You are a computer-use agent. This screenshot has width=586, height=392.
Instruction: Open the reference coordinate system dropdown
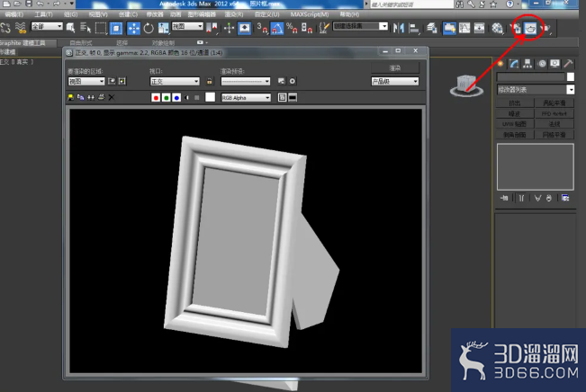[x=187, y=26]
